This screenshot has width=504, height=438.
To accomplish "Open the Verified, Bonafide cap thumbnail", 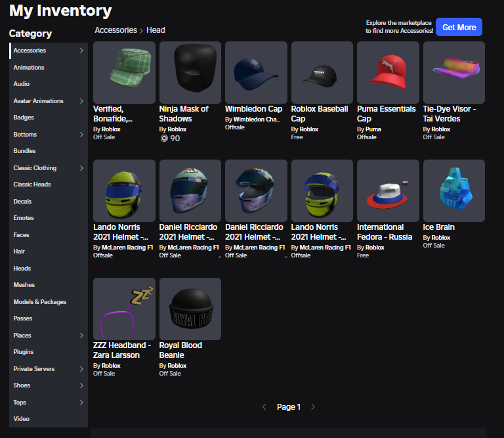I will (x=124, y=72).
